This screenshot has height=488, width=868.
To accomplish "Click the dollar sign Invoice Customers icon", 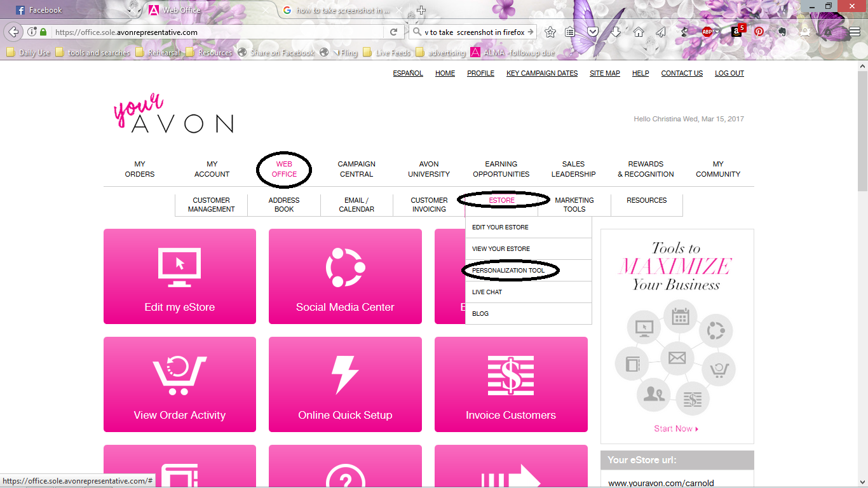I will click(511, 376).
